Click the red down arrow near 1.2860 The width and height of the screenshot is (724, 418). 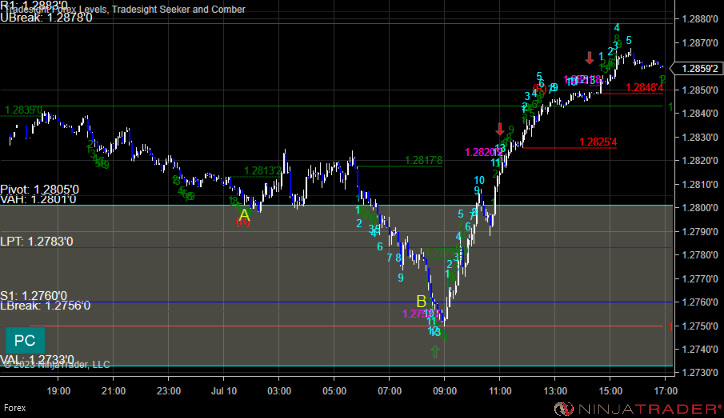coord(590,58)
